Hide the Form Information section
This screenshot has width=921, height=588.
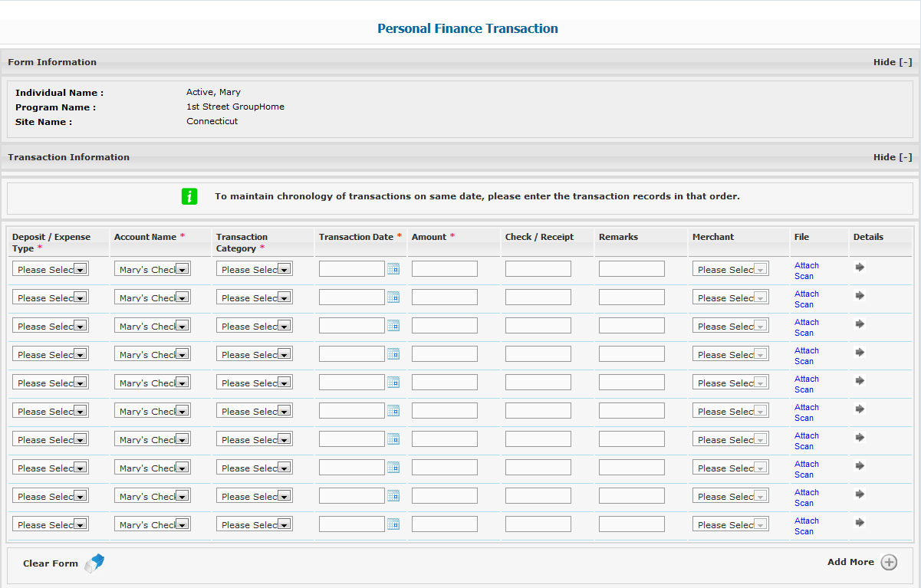893,62
